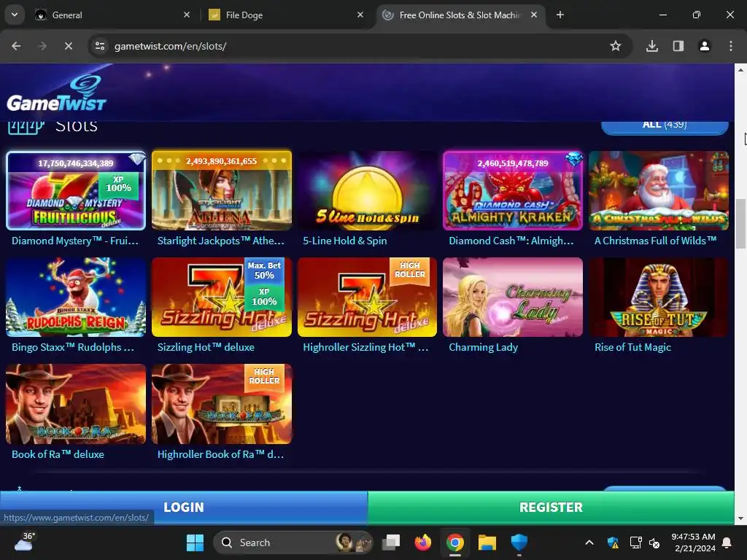Click the scrollbar up arrow
This screenshot has height=560, width=747.
tap(740, 69)
